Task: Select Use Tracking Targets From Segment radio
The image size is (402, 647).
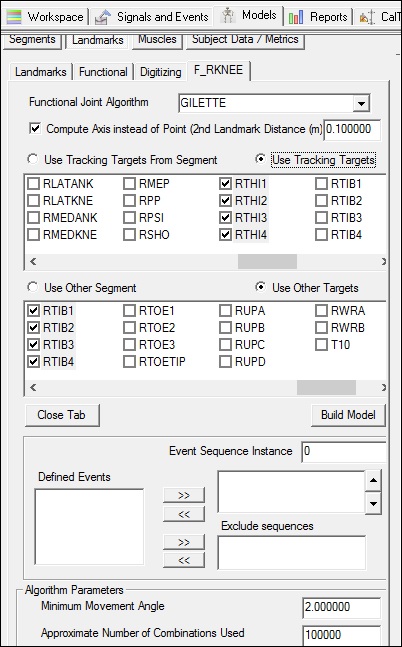Action: click(32, 159)
